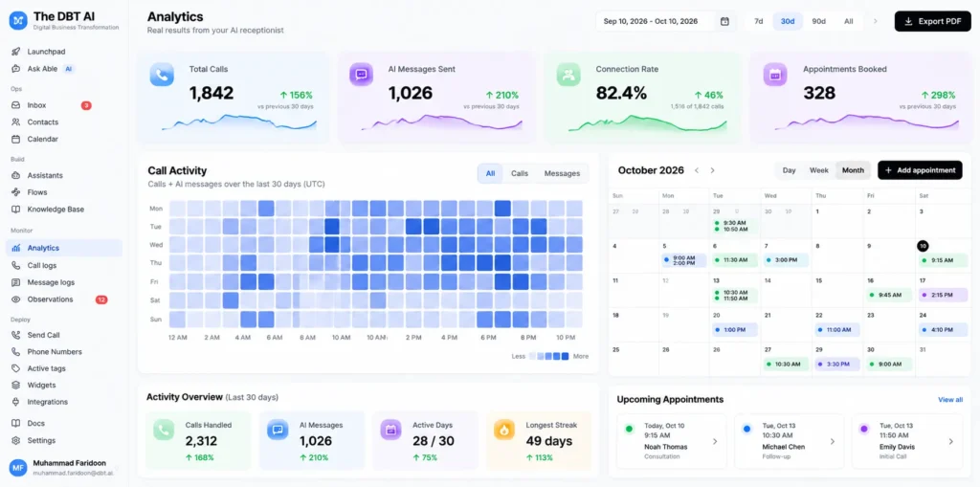The width and height of the screenshot is (980, 487).
Task: Click Active Days calendar icon
Action: tap(390, 430)
